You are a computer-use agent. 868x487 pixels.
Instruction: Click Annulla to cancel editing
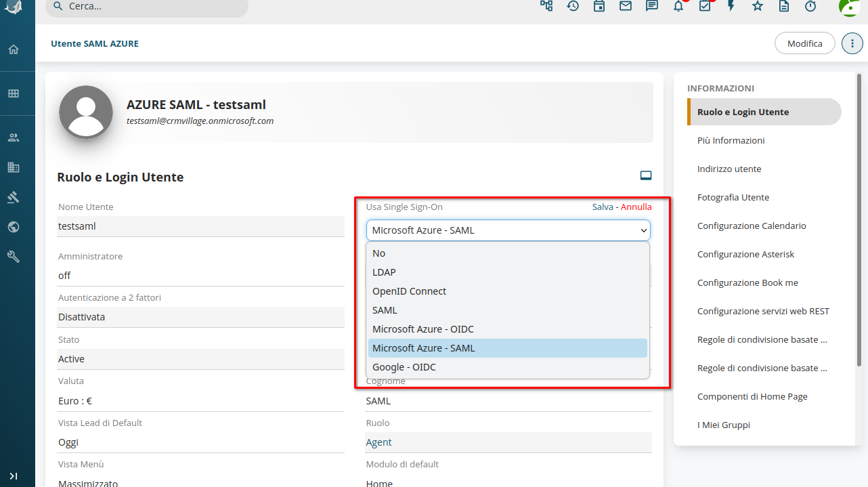pos(636,207)
